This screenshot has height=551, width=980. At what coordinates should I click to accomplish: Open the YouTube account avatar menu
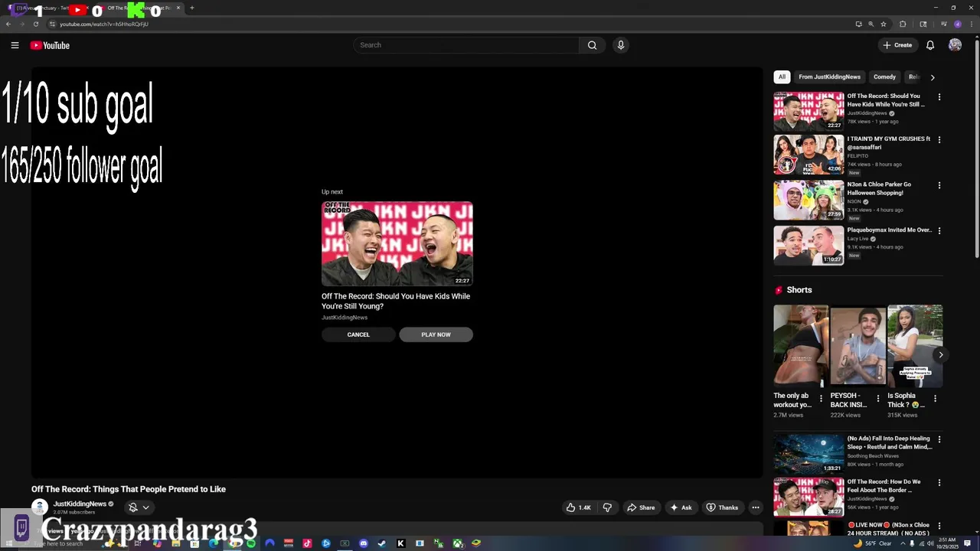pos(955,45)
